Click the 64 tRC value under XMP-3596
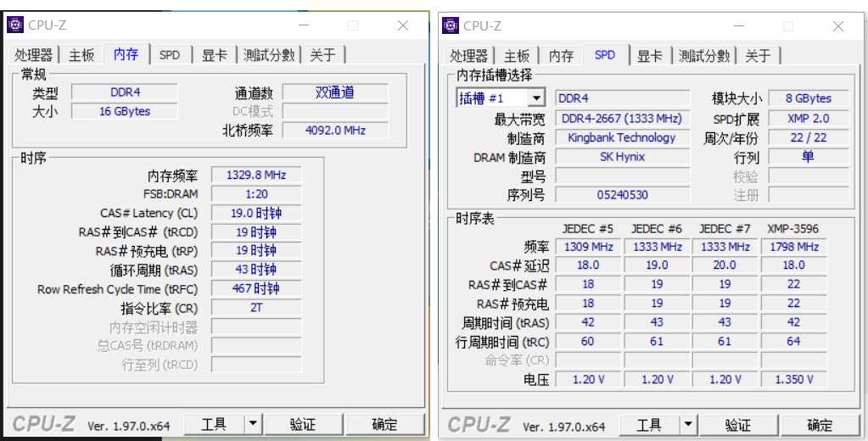Image resolution: width=868 pixels, height=441 pixels. [x=794, y=342]
